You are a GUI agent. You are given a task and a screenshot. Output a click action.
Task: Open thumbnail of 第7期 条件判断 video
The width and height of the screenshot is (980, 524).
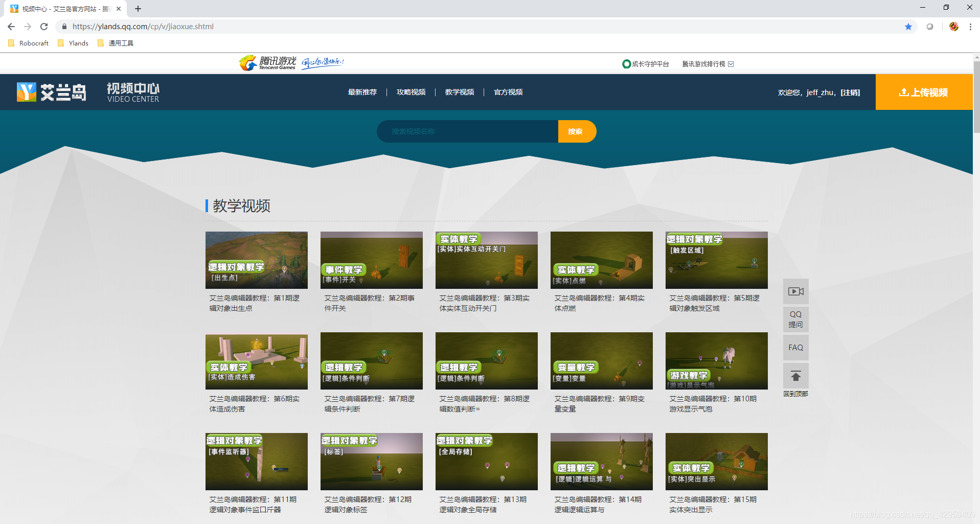coord(372,361)
